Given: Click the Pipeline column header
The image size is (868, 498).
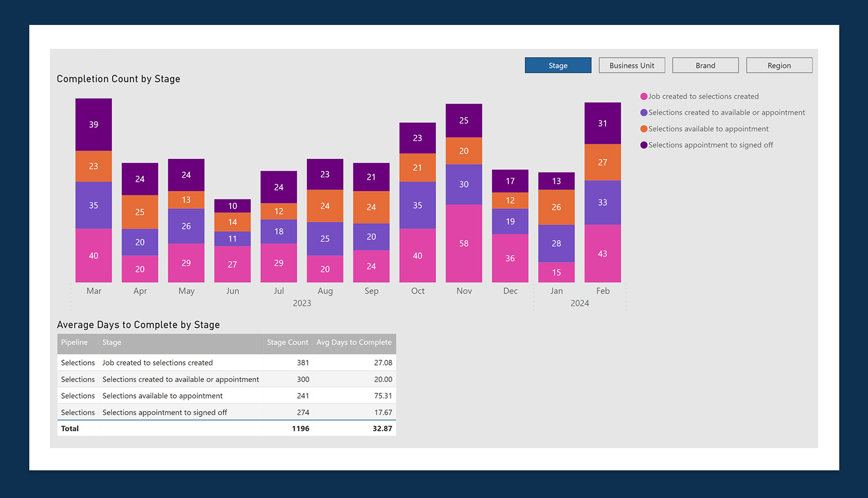Looking at the screenshot, I should click(x=74, y=342).
